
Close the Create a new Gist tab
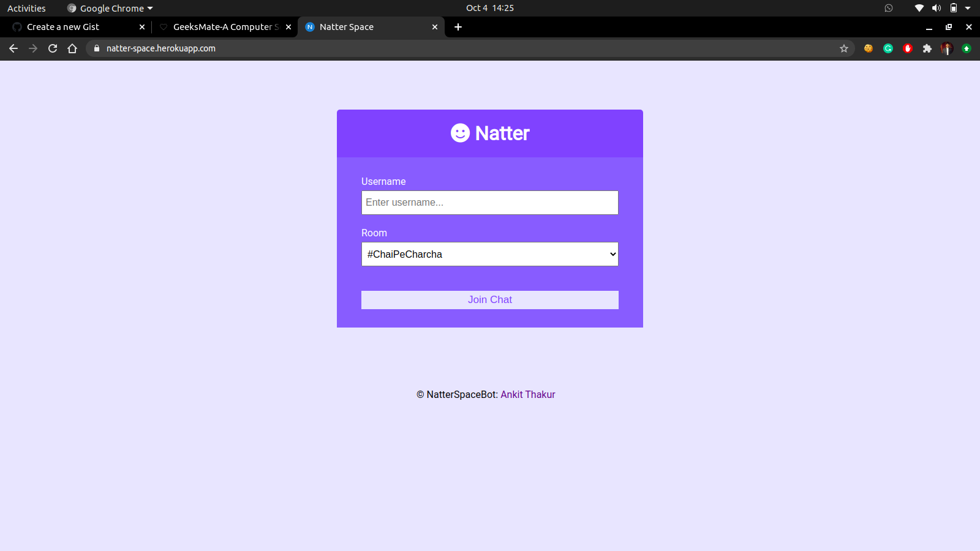(142, 27)
